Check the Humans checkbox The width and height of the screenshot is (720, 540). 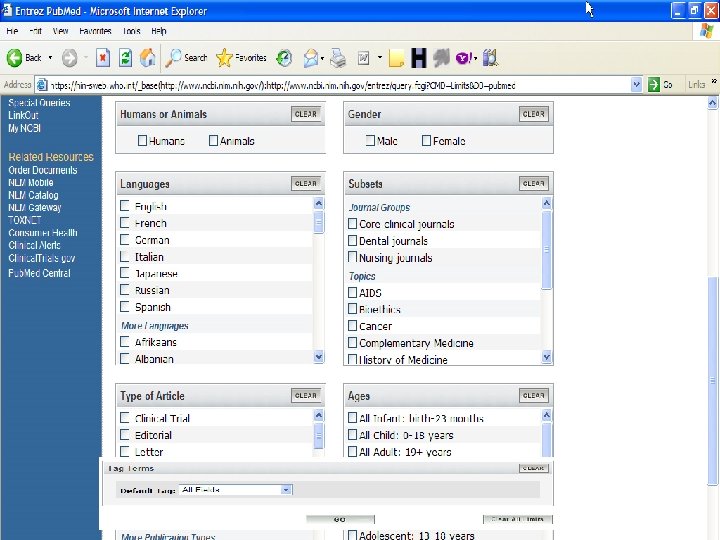coord(142,141)
